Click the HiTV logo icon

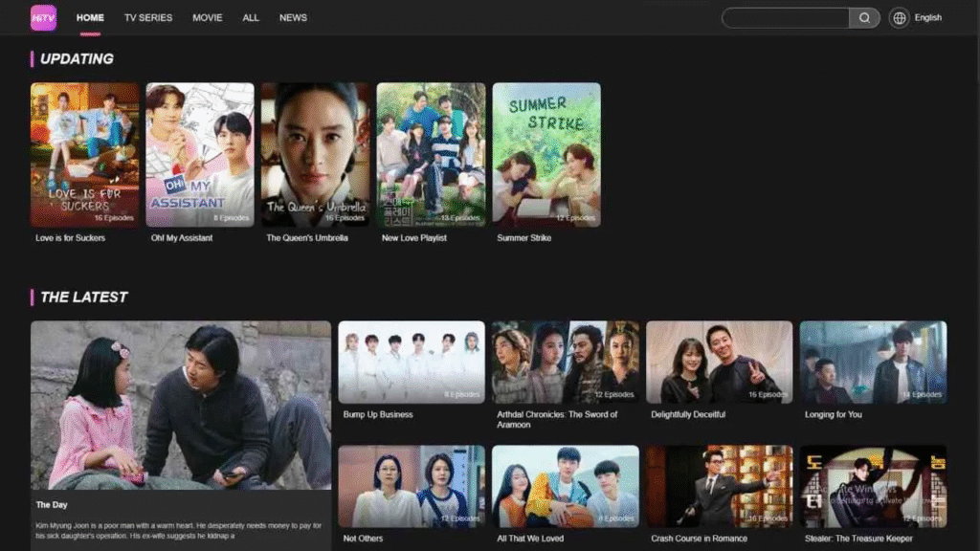[x=44, y=17]
